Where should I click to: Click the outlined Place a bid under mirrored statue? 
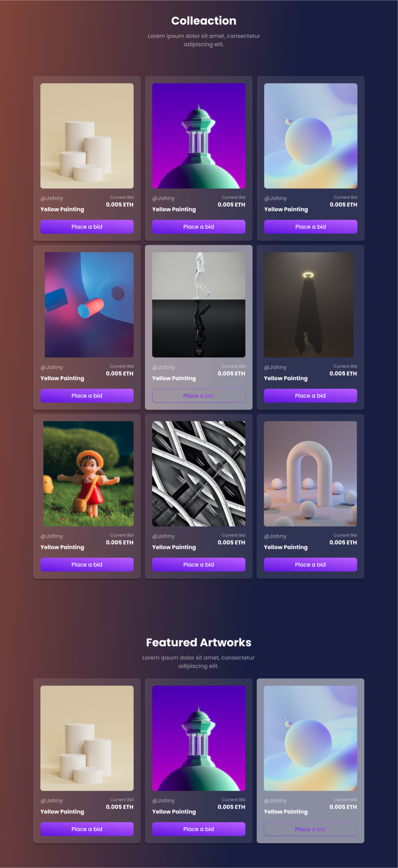[x=199, y=396]
